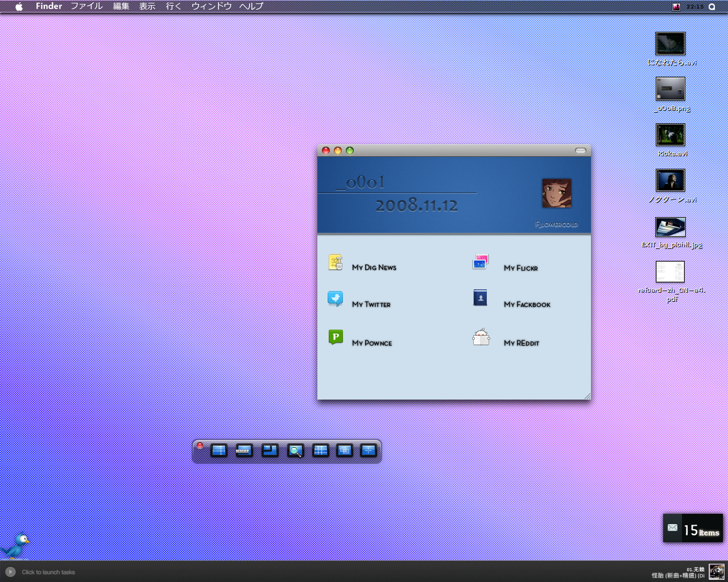
Task: Click the corner-window layout icon in the floating toolbar
Action: click(270, 451)
